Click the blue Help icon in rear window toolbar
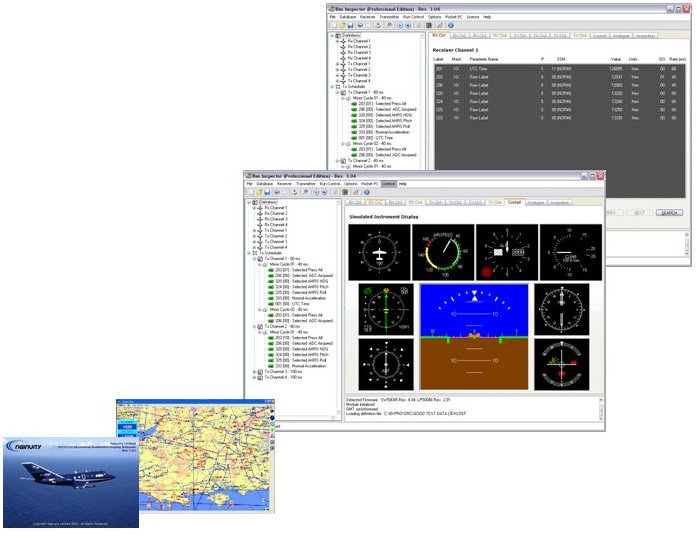697x535 pixels. [450, 25]
